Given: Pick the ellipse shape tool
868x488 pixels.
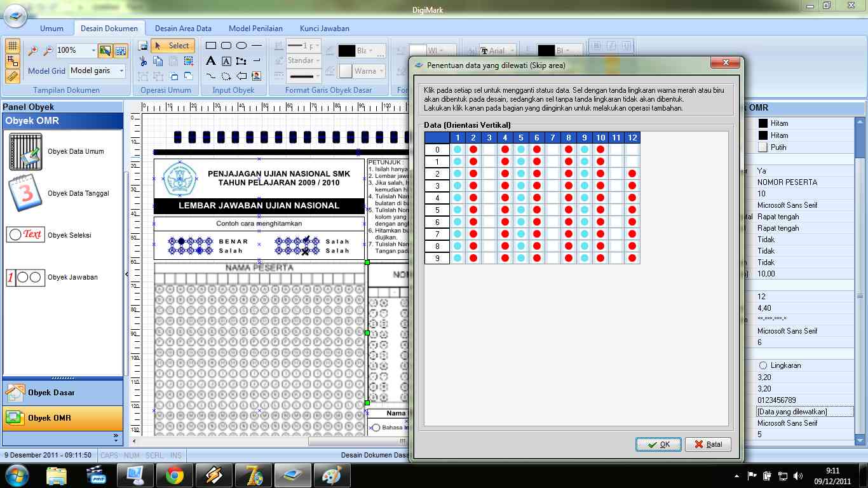Looking at the screenshot, I should pos(241,46).
